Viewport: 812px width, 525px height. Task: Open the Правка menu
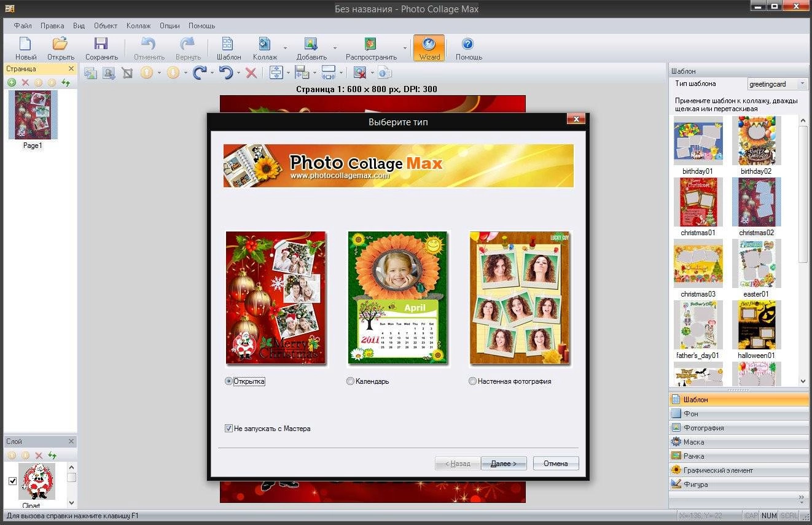coord(52,26)
